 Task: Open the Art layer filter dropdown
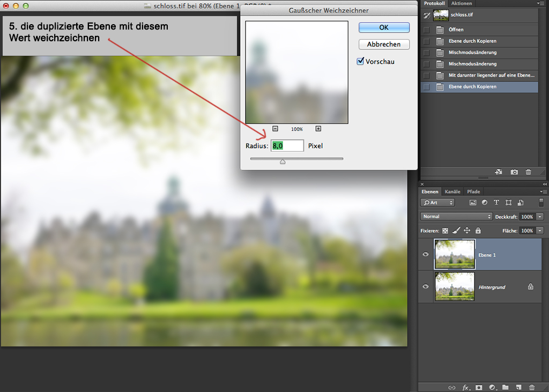pos(437,203)
